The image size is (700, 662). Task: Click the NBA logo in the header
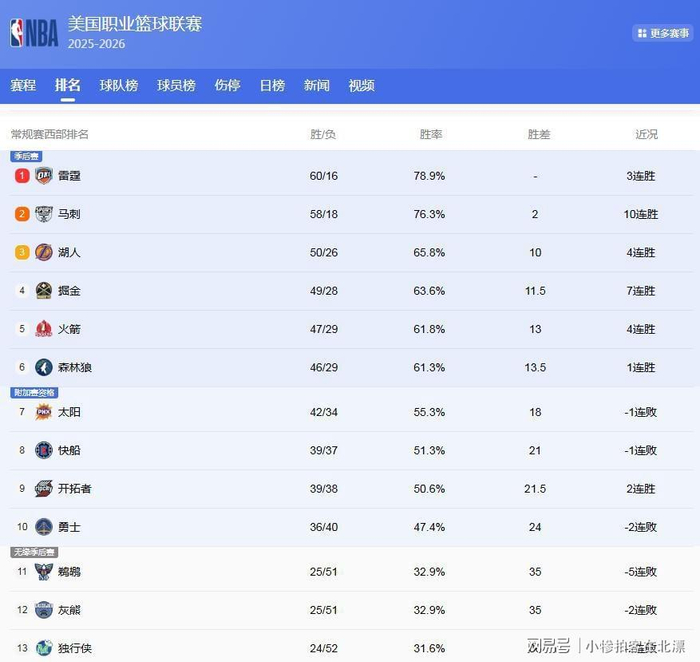pos(34,33)
